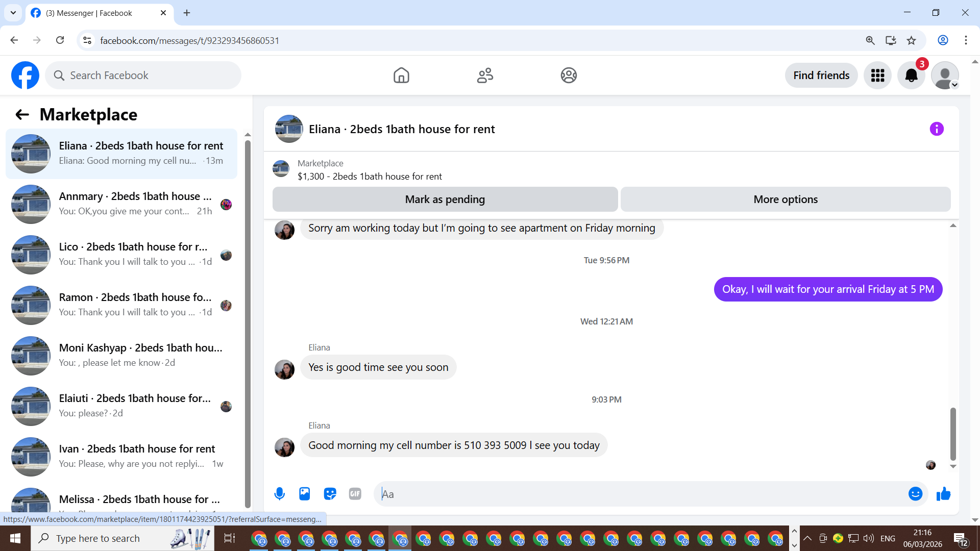
Task: Open the sticker picker icon
Action: (330, 494)
